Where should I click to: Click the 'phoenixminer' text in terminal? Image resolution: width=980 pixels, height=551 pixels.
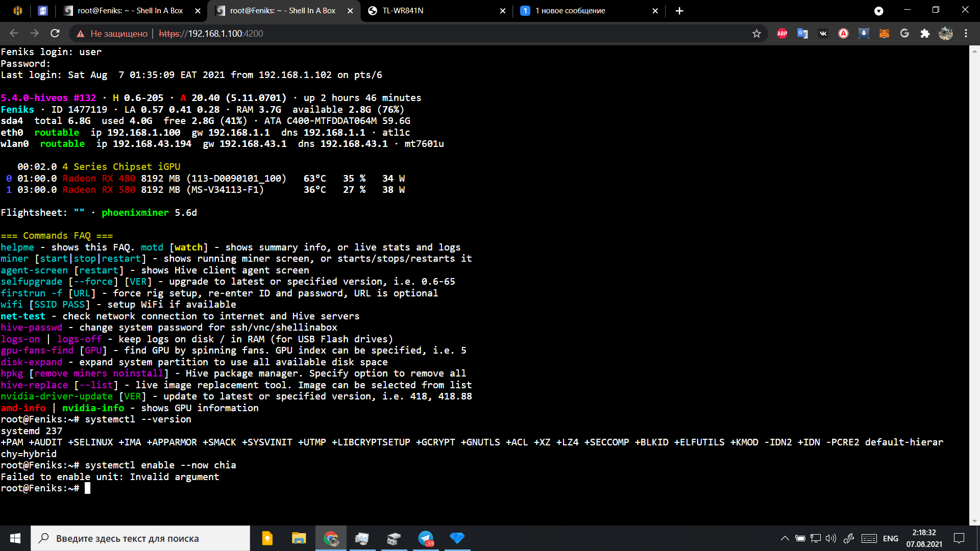135,213
